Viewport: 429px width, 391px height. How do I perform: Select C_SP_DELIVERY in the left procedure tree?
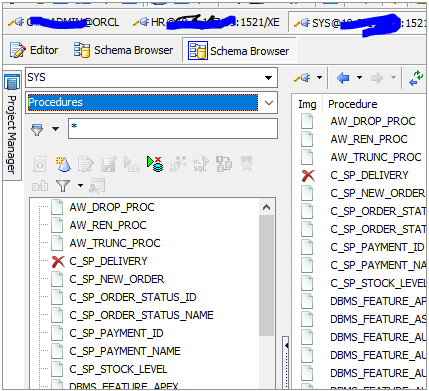(108, 261)
